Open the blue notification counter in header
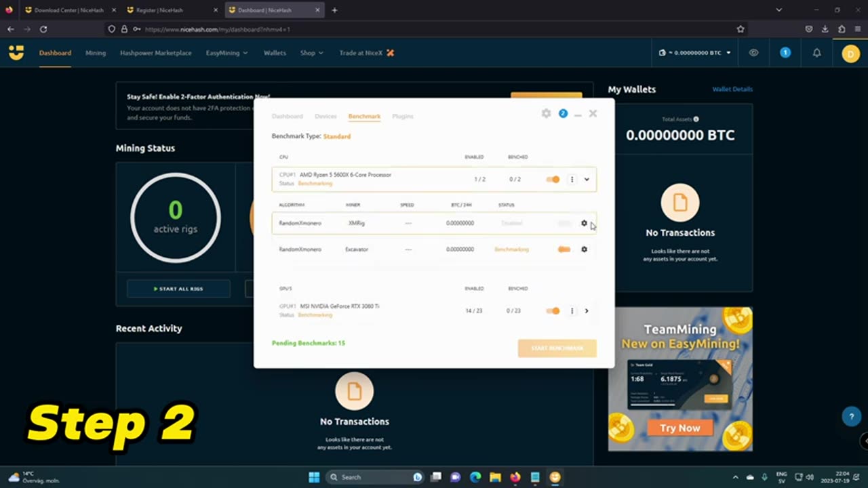Viewport: 868px width, 488px height. (785, 53)
